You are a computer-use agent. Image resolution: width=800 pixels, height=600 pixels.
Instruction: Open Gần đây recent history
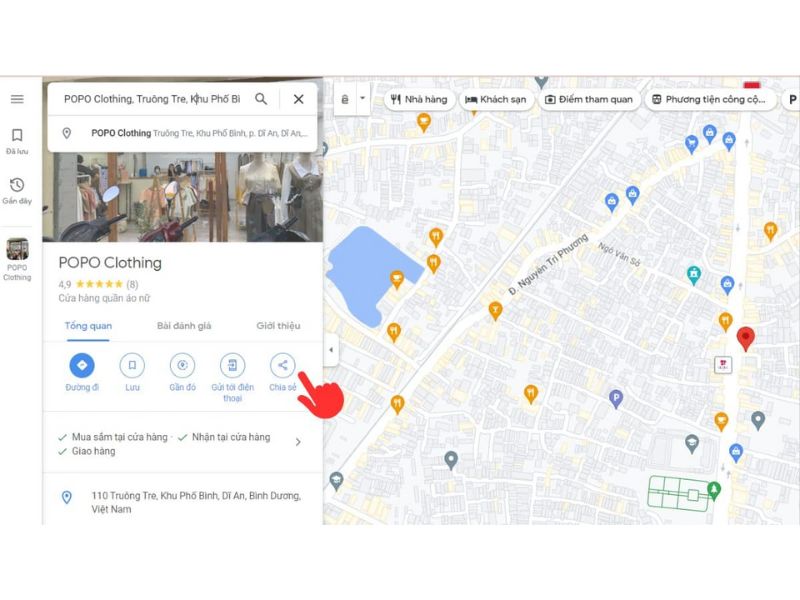[x=17, y=191]
